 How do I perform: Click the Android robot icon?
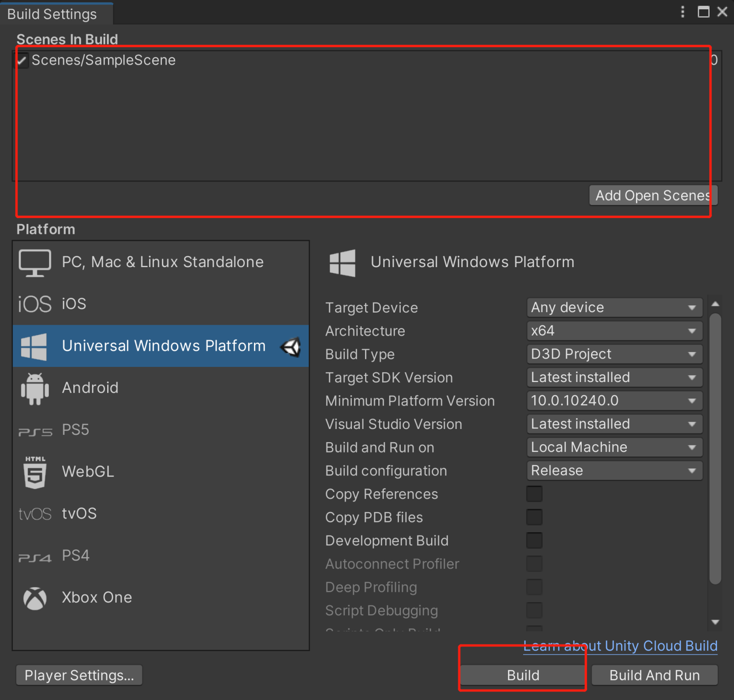[35, 389]
